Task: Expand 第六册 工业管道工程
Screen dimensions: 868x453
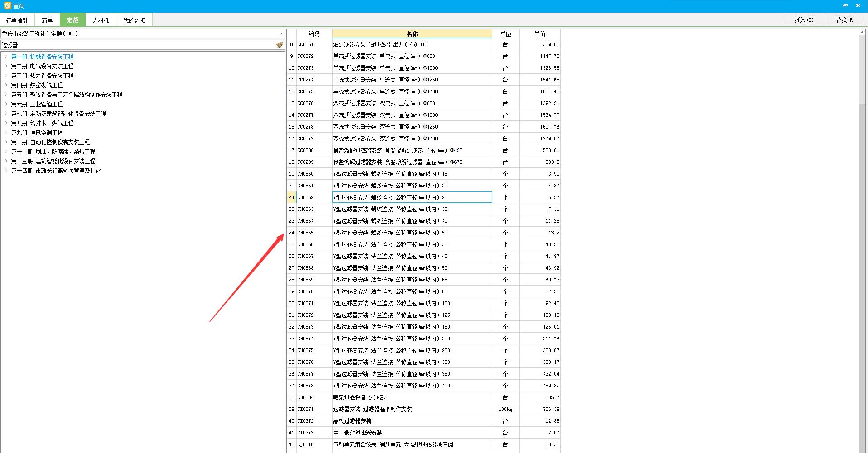Action: (6, 104)
